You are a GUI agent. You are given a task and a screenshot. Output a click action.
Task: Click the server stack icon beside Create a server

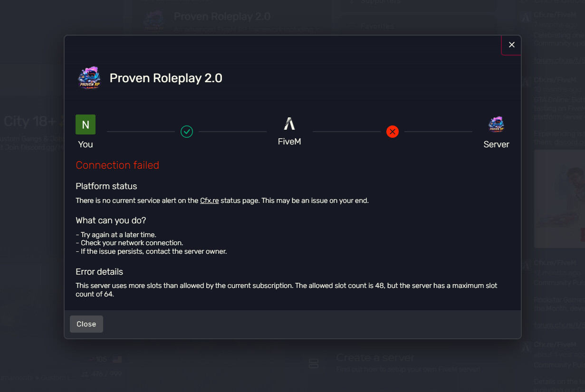pyautogui.click(x=313, y=363)
